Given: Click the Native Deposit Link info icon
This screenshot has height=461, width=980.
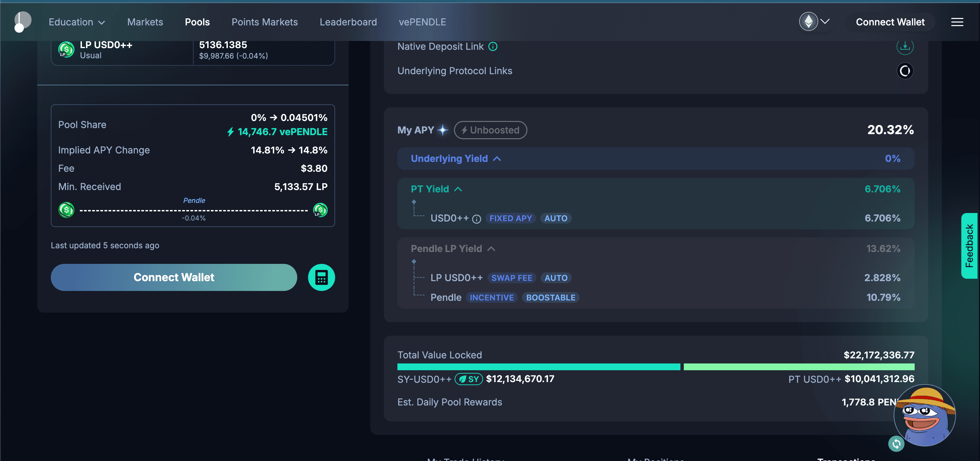Looking at the screenshot, I should [x=493, y=46].
